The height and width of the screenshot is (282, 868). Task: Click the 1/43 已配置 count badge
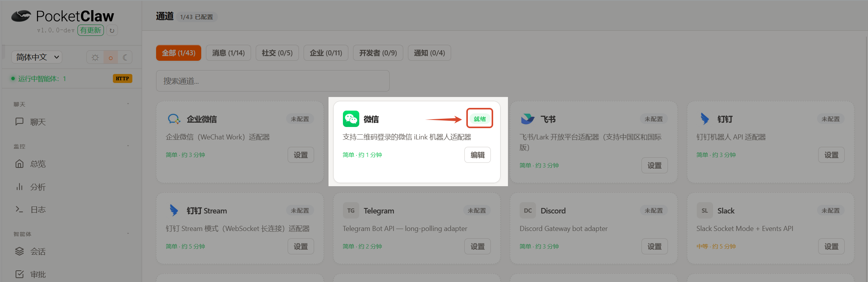(197, 17)
